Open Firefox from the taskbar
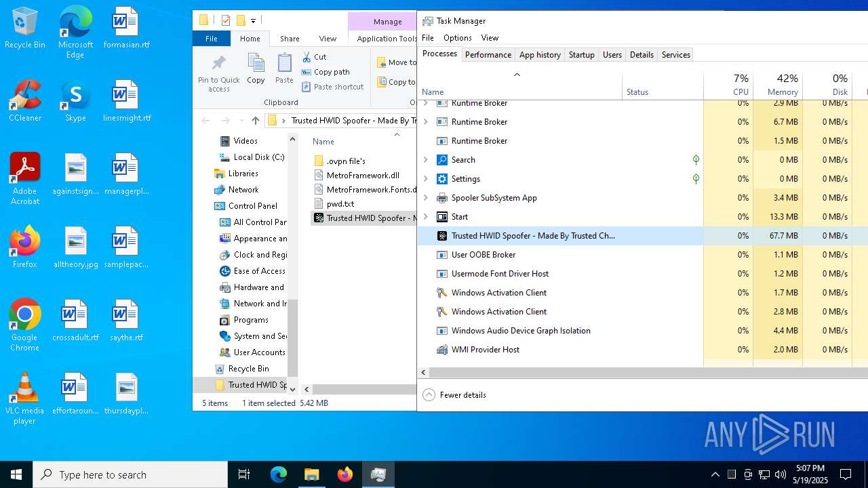 click(x=344, y=474)
